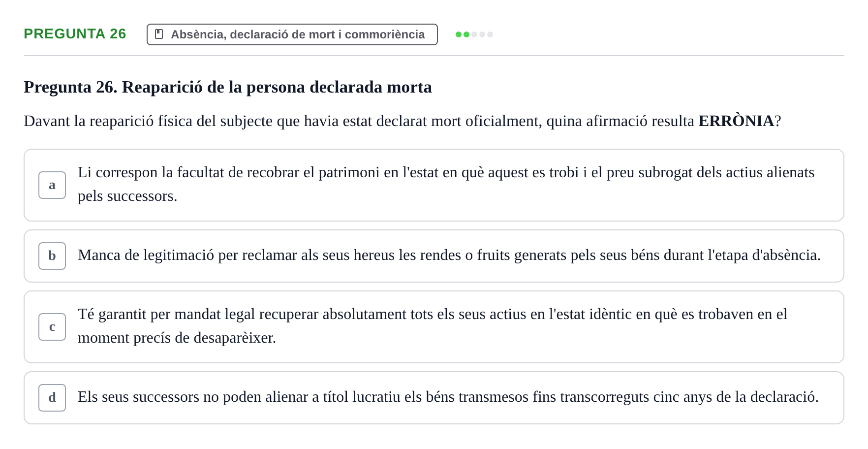Click answer text starting 'Li correspon la facultat'

446,184
